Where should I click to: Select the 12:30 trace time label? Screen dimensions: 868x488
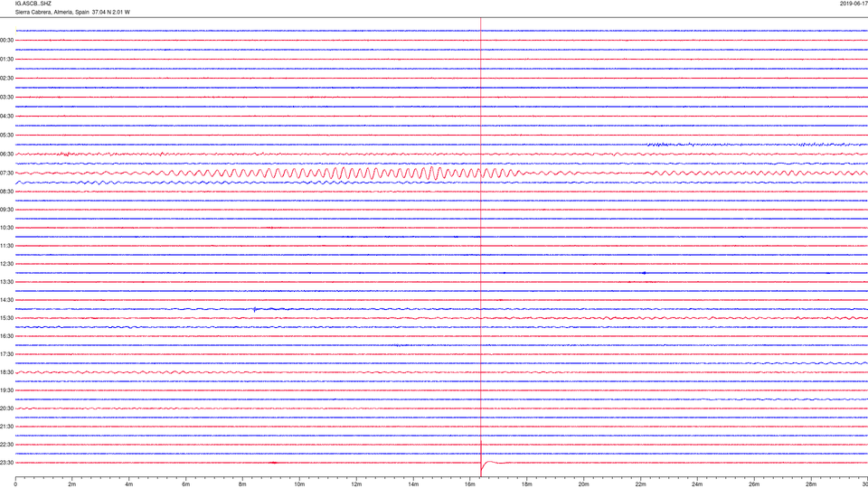pyautogui.click(x=6, y=264)
